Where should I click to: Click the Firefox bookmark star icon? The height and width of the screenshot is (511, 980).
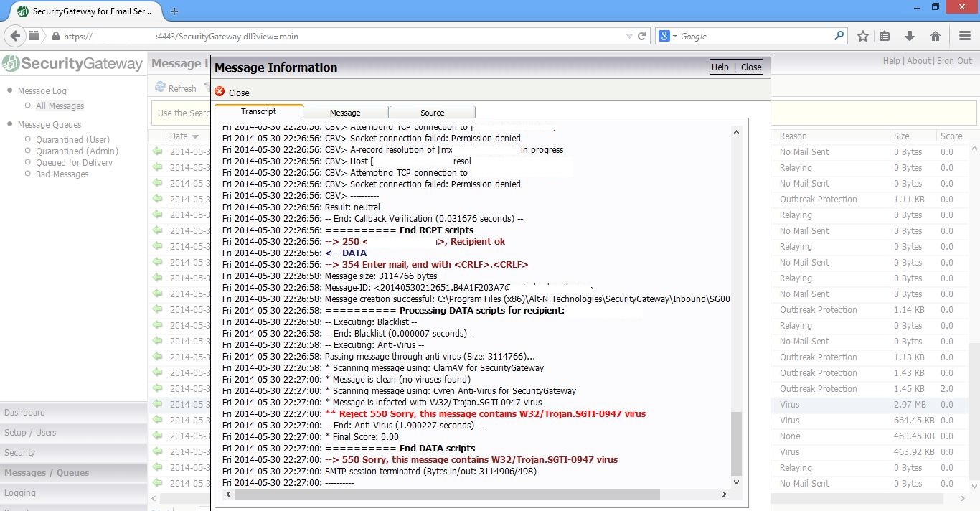(x=863, y=36)
